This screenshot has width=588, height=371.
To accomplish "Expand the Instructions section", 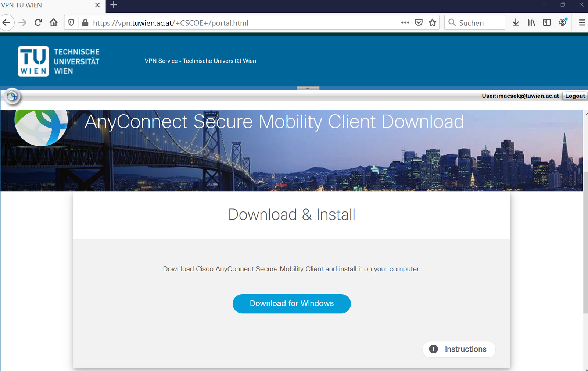I will point(459,349).
